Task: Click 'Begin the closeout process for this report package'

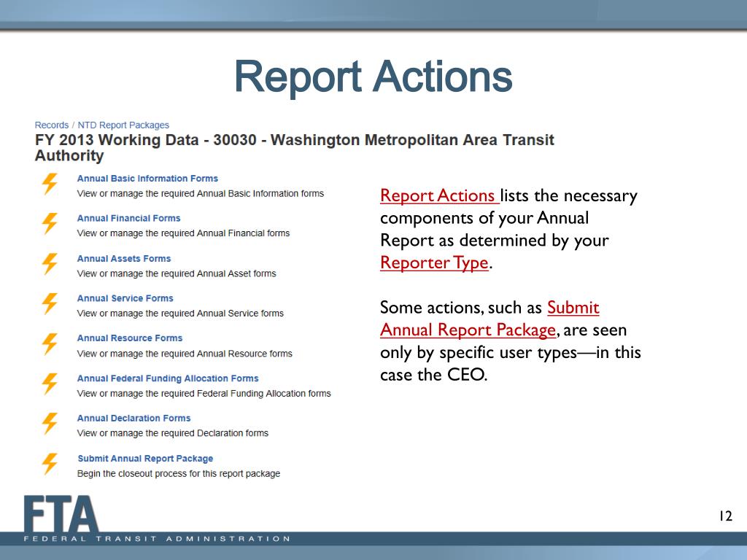Action: (x=179, y=474)
